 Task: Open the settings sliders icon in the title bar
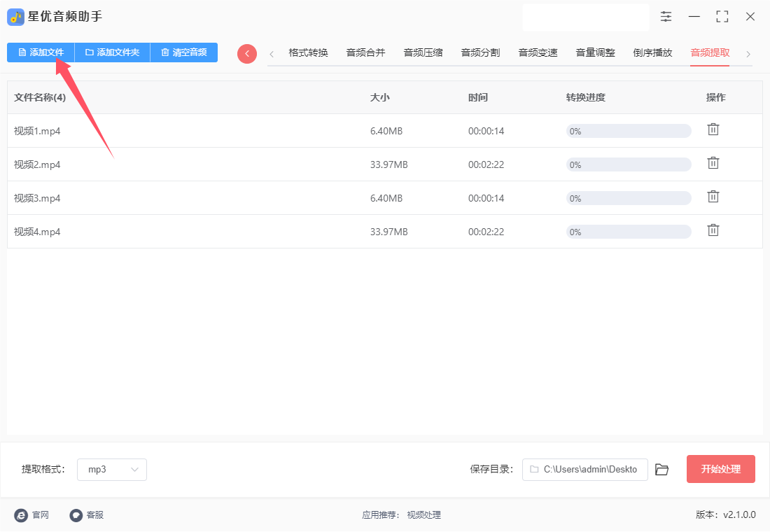[666, 17]
